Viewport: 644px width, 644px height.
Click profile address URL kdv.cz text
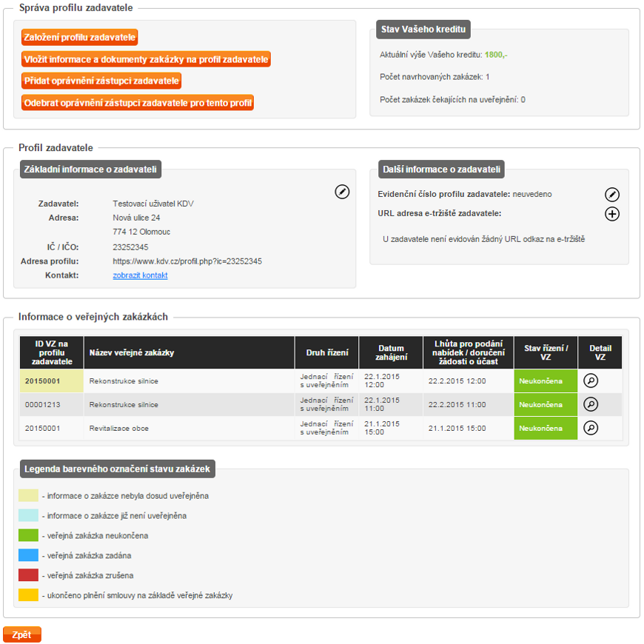[187, 261]
